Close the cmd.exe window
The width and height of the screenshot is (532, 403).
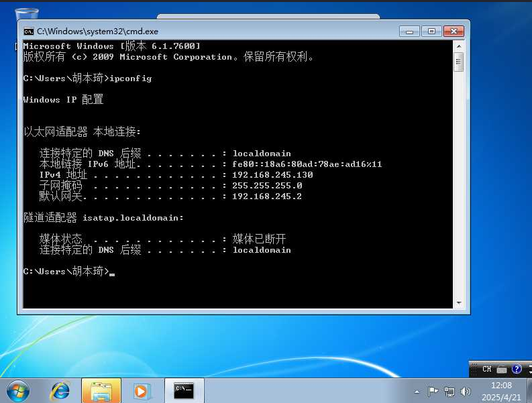click(454, 32)
